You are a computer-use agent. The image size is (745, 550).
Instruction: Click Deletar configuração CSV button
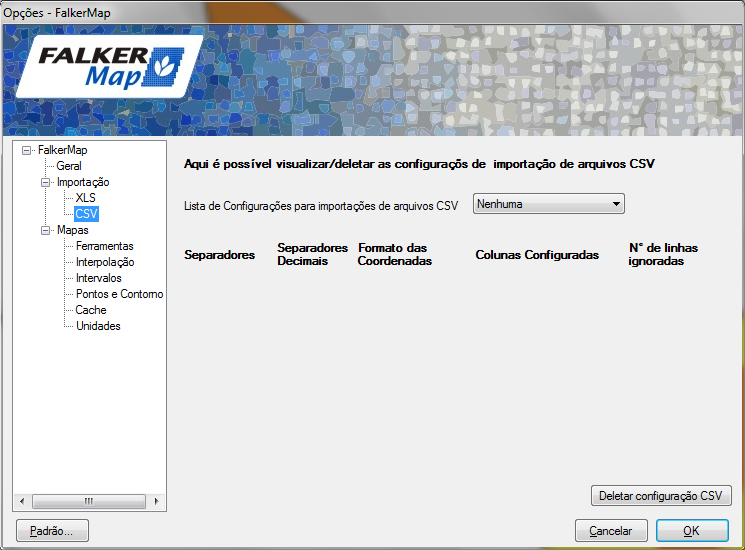[661, 496]
